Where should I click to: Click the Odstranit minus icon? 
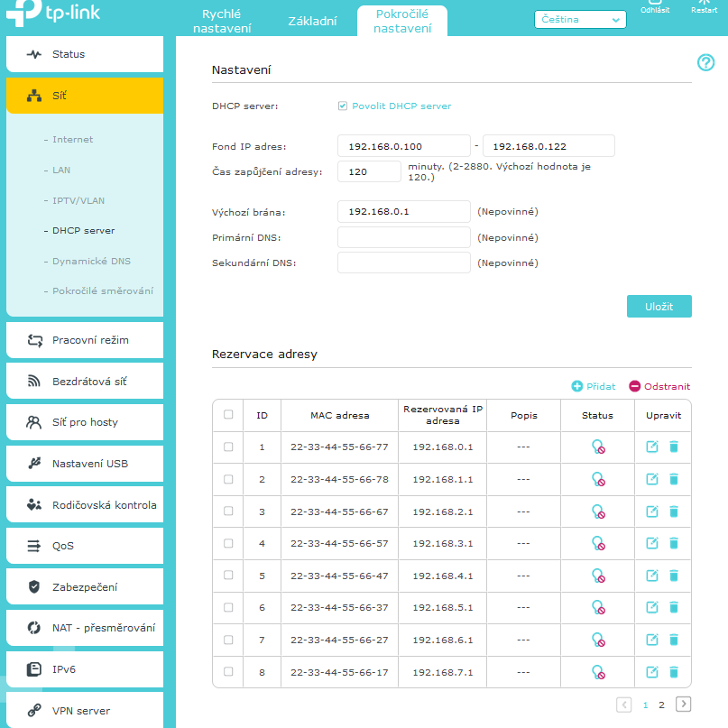(x=635, y=386)
